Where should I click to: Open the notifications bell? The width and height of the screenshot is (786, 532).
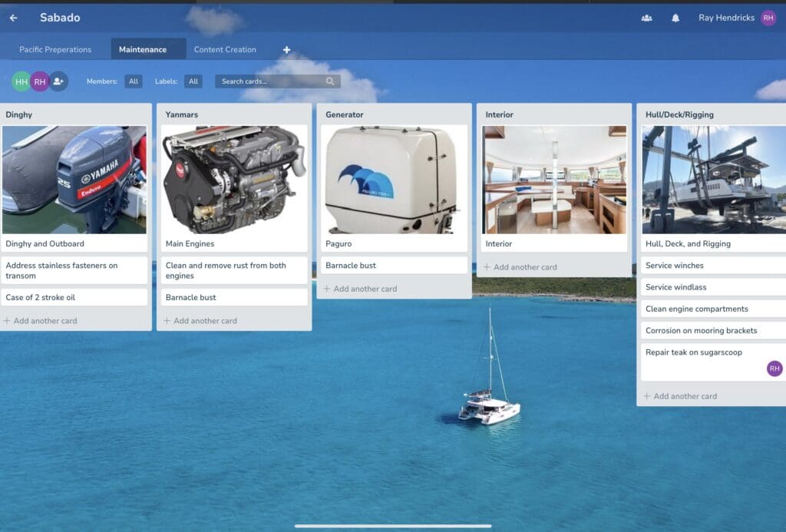click(675, 18)
